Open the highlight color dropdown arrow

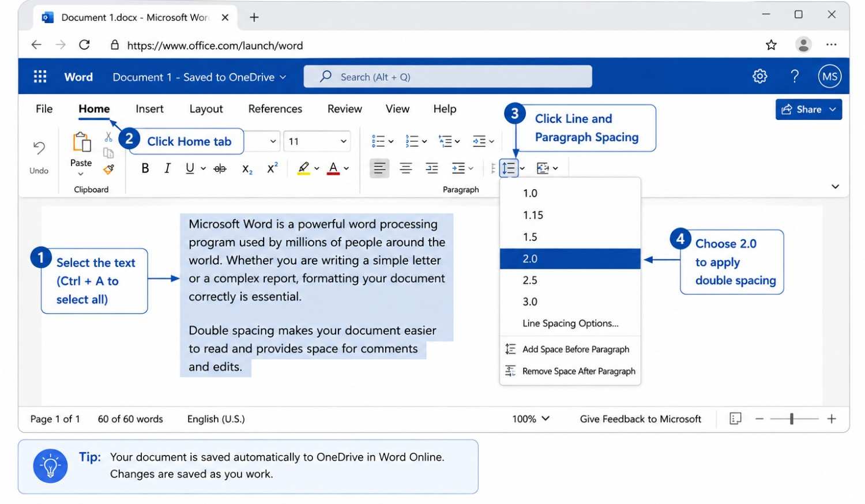(317, 168)
